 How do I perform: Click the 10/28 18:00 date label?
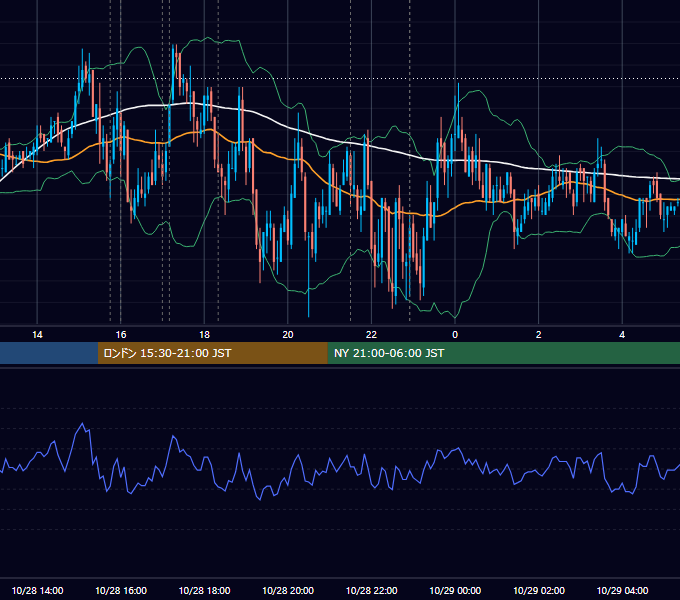point(204,590)
